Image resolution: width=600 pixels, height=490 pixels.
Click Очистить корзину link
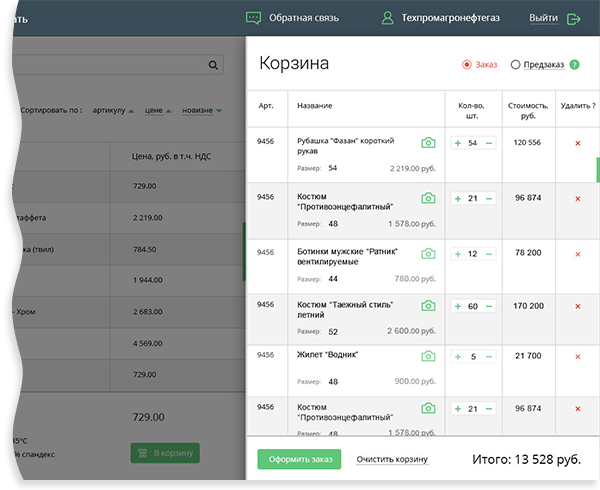tap(392, 459)
